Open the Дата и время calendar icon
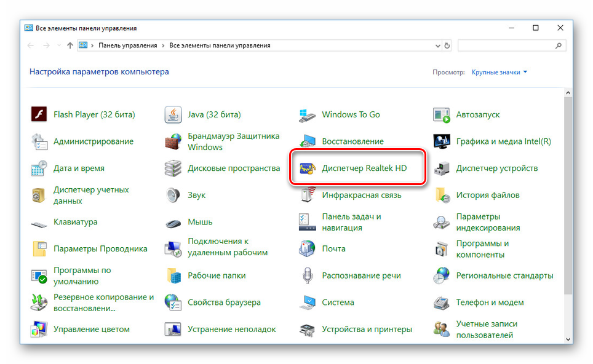593x364 pixels. coord(39,168)
